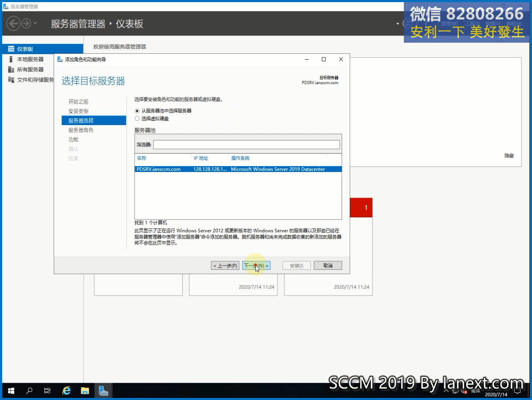Select 所有服务器 in the sidebar
This screenshot has height=400, width=532.
30,69
